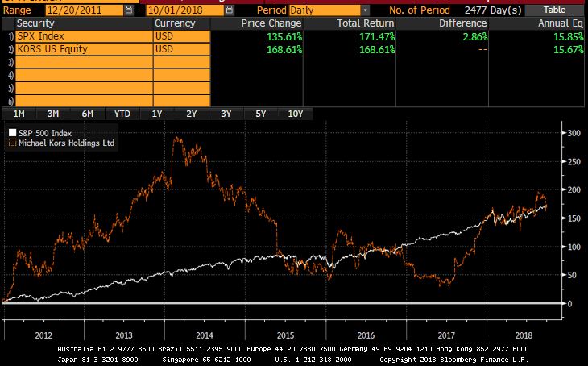Click the SPX total return value 171.47%
The height and width of the screenshot is (366, 588).
[x=377, y=37]
